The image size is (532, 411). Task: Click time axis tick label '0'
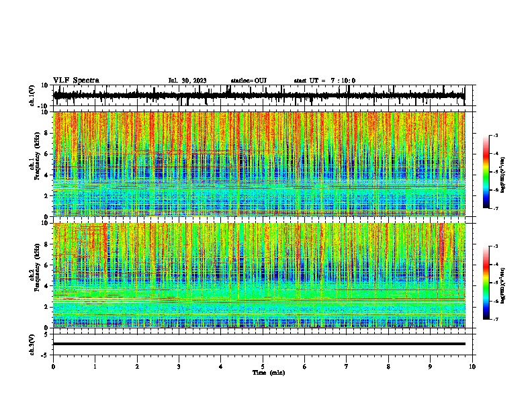53,367
